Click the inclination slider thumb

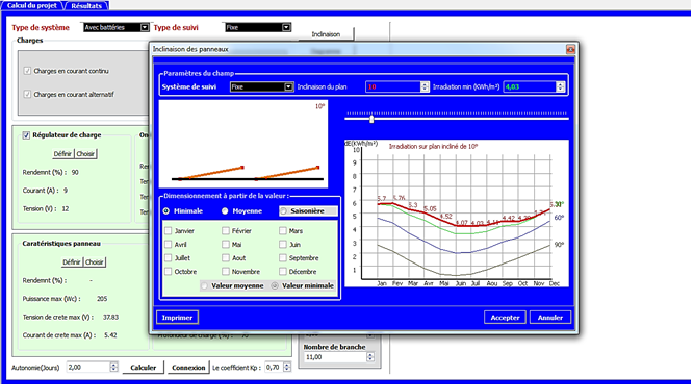(372, 119)
